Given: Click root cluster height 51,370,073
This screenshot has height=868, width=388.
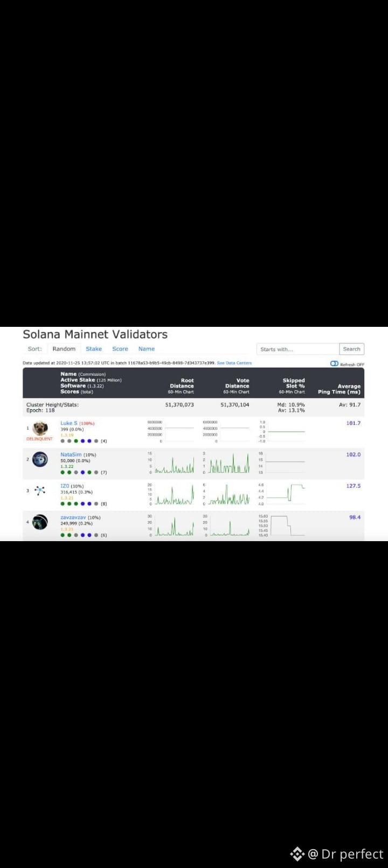Looking at the screenshot, I should click(x=179, y=404).
